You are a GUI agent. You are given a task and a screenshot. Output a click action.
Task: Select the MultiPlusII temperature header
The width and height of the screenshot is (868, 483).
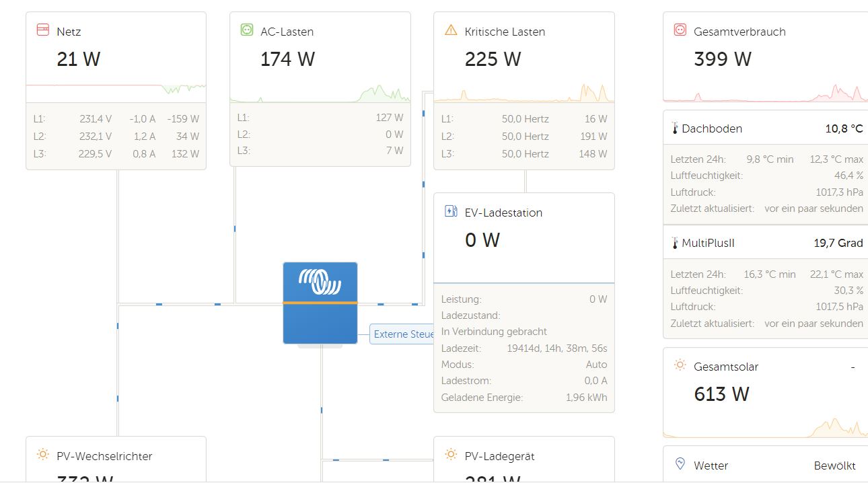coord(765,243)
